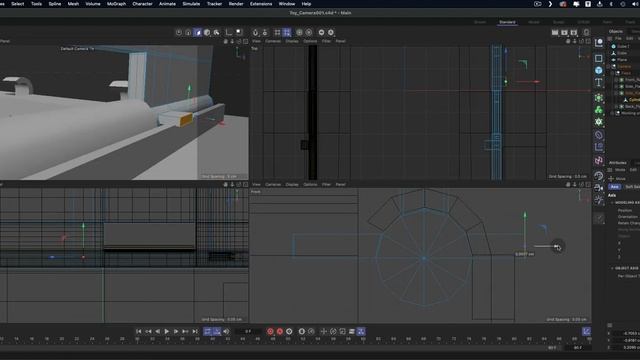Click the Cube primitive icon in right palette
Viewport: 640px width, 360px height.
tap(598, 58)
